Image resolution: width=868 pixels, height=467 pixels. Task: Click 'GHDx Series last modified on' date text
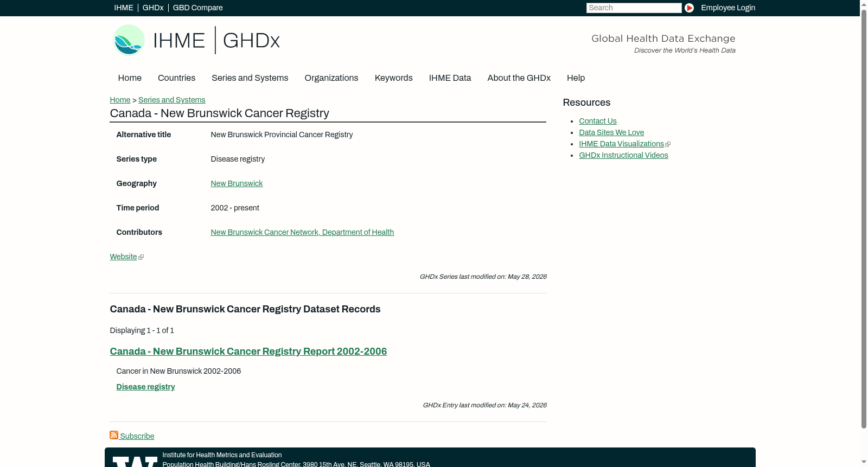(483, 277)
